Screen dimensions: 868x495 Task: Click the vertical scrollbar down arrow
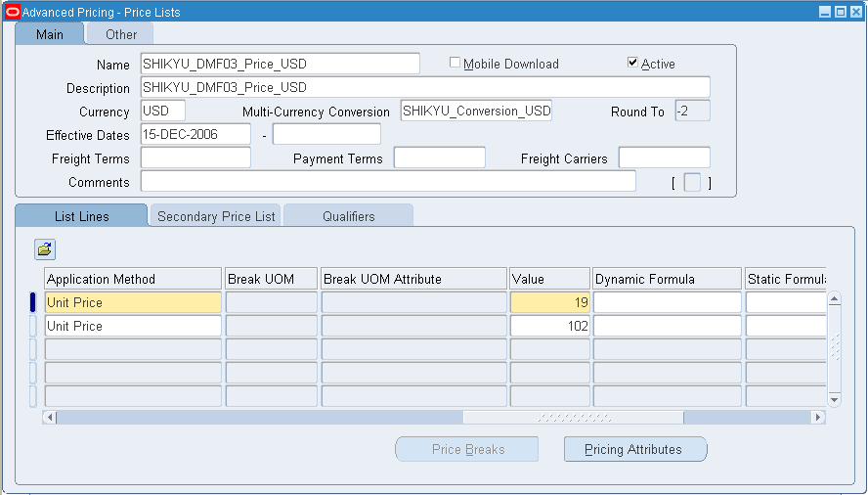coord(834,400)
